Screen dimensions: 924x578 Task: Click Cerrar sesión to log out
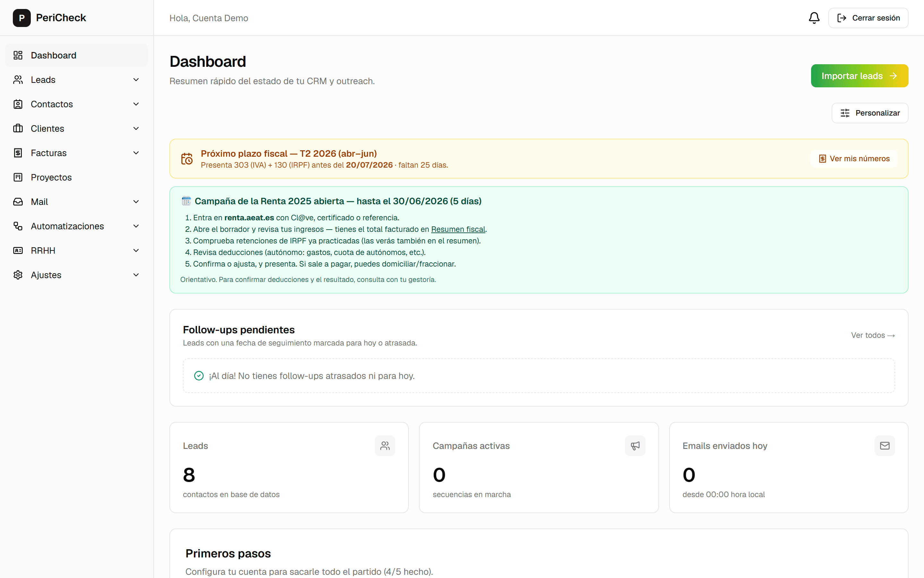pos(868,18)
